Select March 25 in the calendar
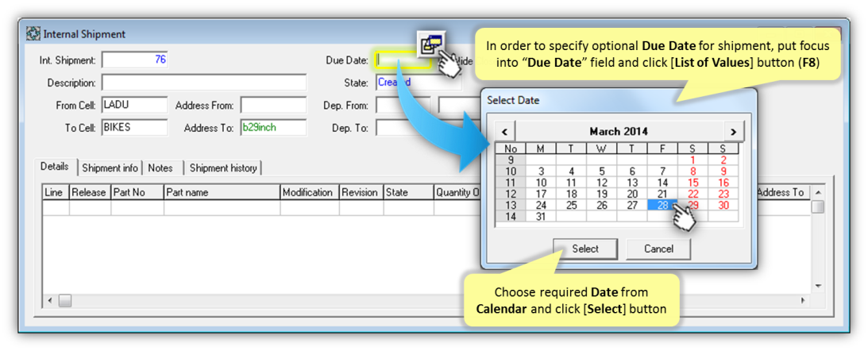The height and width of the screenshot is (351, 868). pos(571,206)
